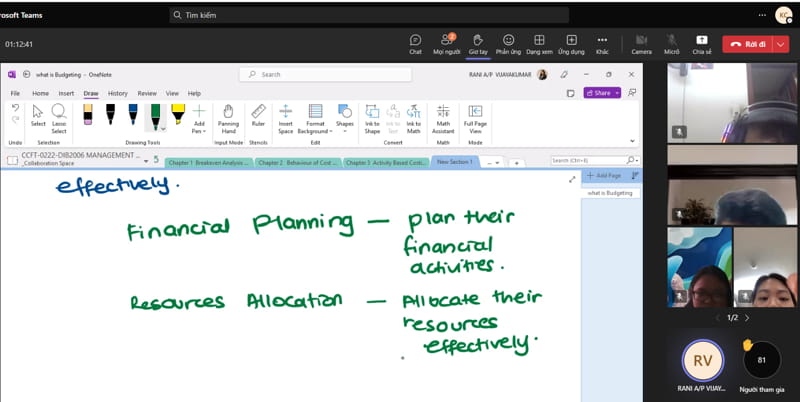Click Ink to Shape button

coord(372,118)
